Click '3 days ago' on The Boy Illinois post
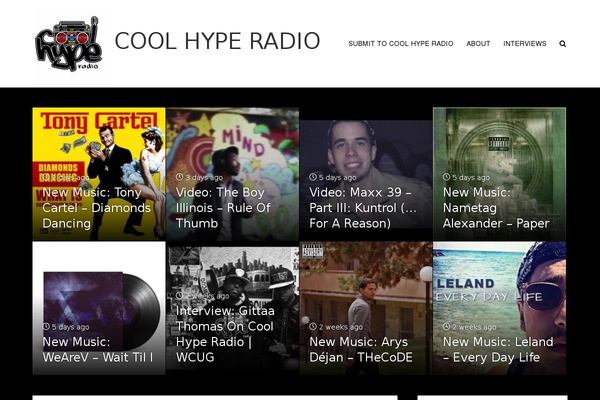The image size is (600, 400). [204, 177]
